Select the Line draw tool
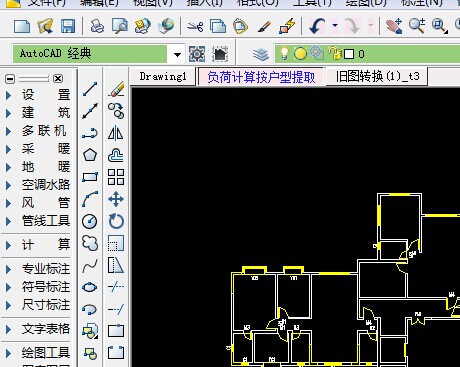This screenshot has height=367, width=460. pos(90,89)
